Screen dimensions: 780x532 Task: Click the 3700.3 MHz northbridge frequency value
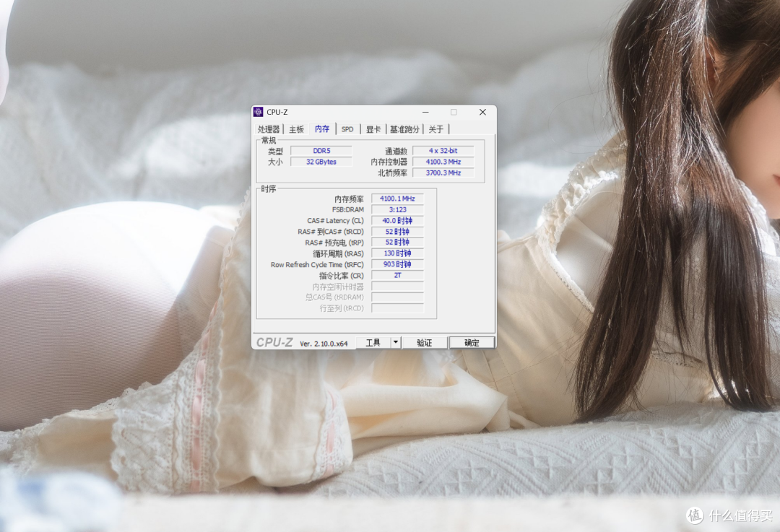(x=443, y=173)
